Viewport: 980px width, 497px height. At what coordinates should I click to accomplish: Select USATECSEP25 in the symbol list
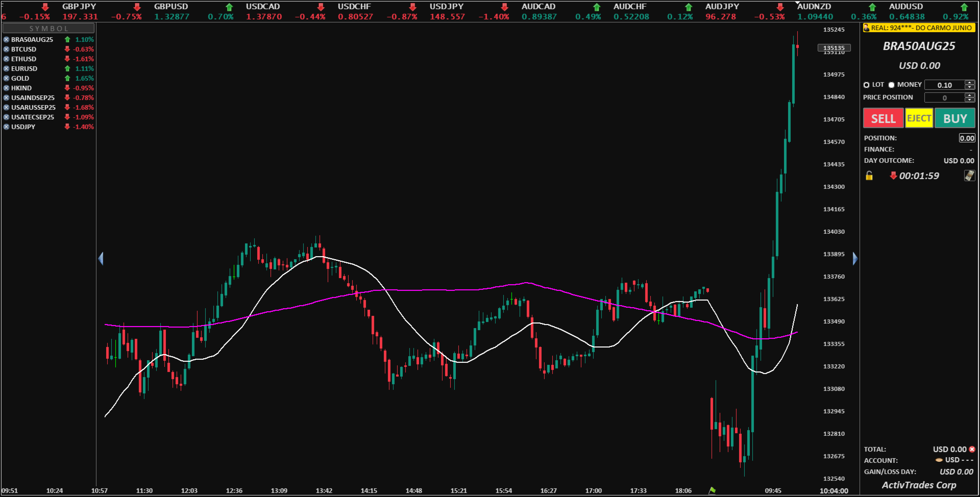33,117
